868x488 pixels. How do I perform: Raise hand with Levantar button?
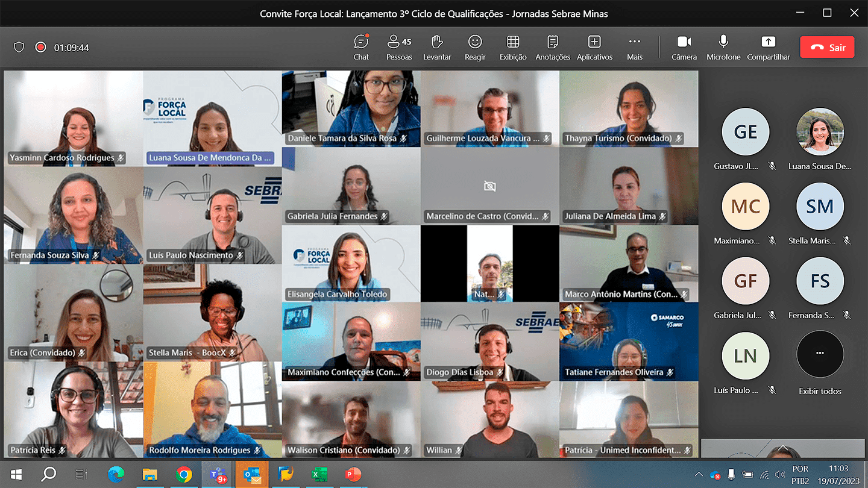437,47
